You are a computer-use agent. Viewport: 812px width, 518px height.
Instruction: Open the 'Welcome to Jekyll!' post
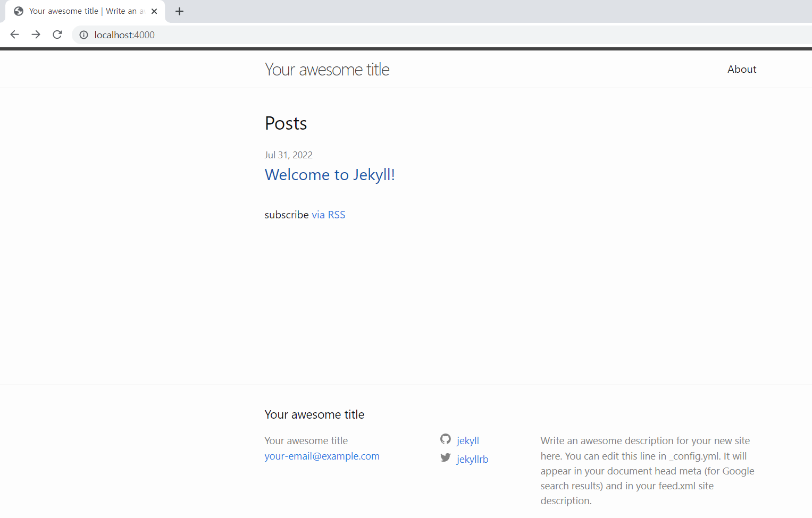(x=329, y=175)
